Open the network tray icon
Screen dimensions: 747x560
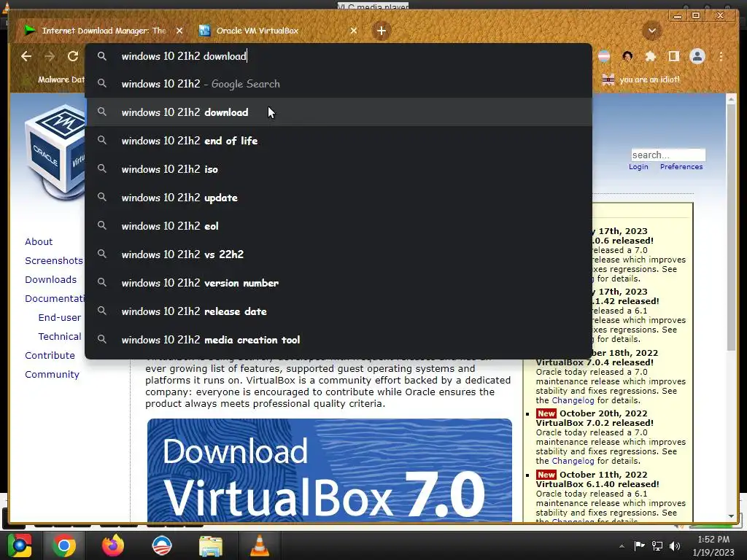point(657,545)
